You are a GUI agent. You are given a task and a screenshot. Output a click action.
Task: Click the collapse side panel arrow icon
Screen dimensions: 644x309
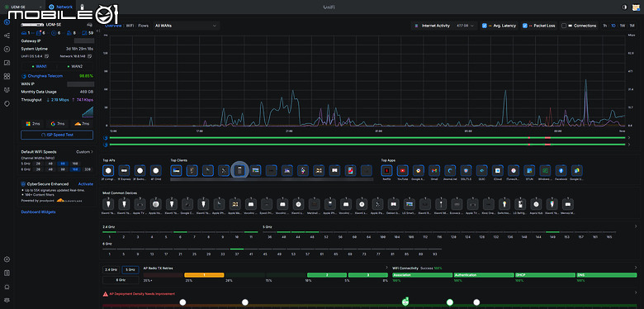[x=98, y=31]
